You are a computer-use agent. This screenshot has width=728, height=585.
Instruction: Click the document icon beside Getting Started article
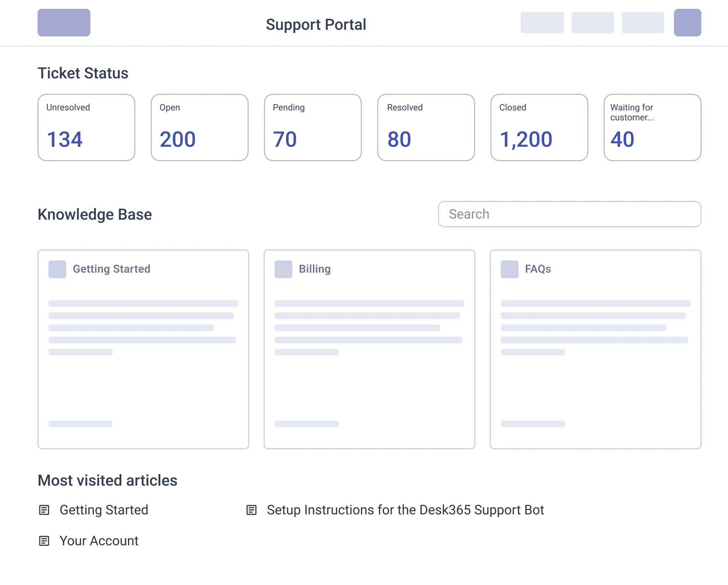[44, 510]
